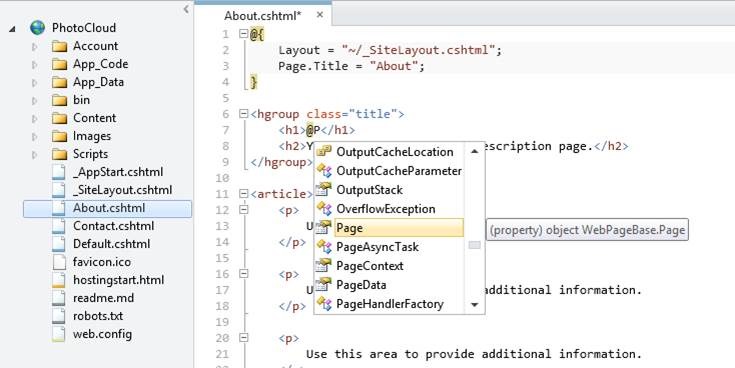The image size is (735, 368).
Task: Close the About.cshtml* tab
Action: (320, 15)
